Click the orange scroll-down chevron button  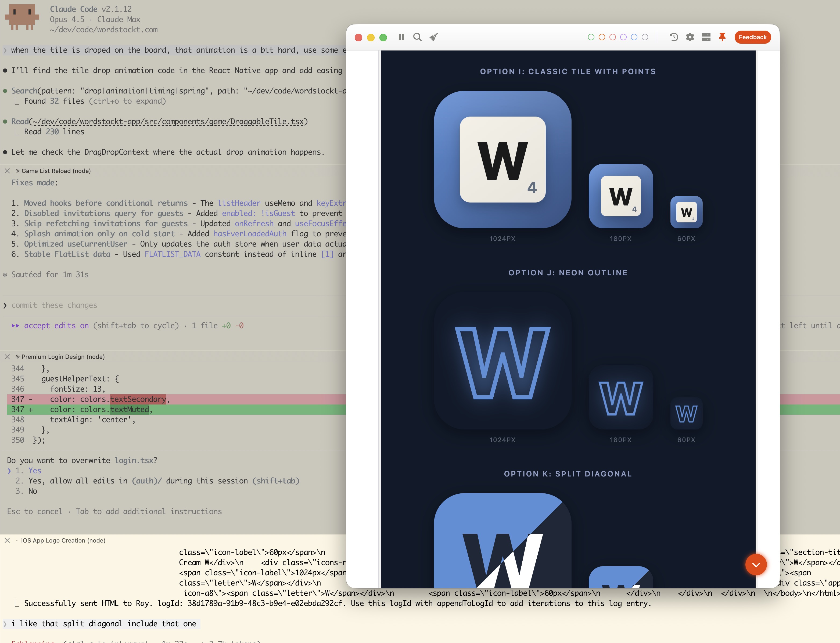(x=756, y=565)
